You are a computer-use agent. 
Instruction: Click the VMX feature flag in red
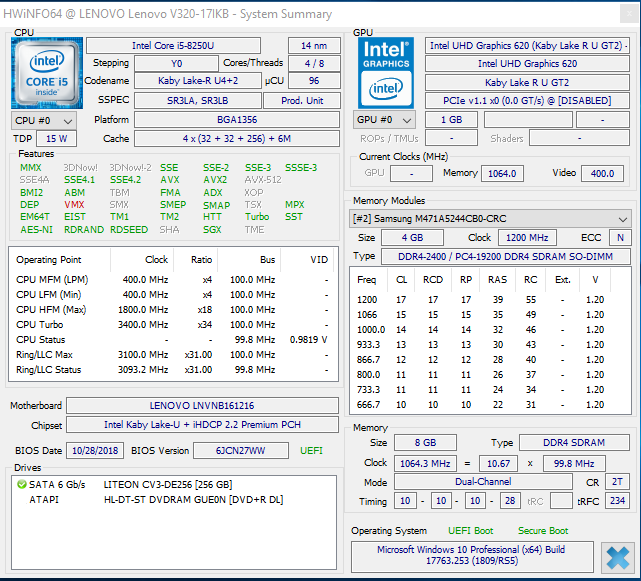pos(74,204)
